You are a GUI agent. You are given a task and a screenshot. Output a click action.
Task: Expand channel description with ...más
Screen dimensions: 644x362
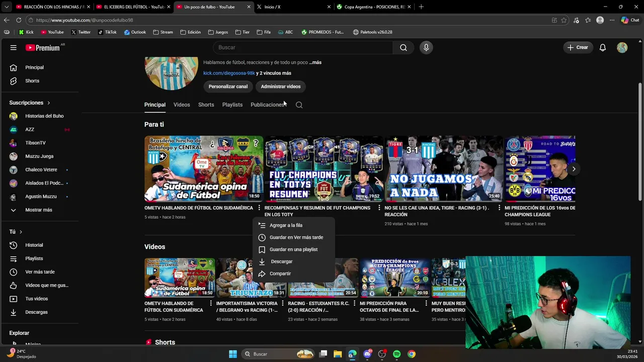[x=315, y=62]
